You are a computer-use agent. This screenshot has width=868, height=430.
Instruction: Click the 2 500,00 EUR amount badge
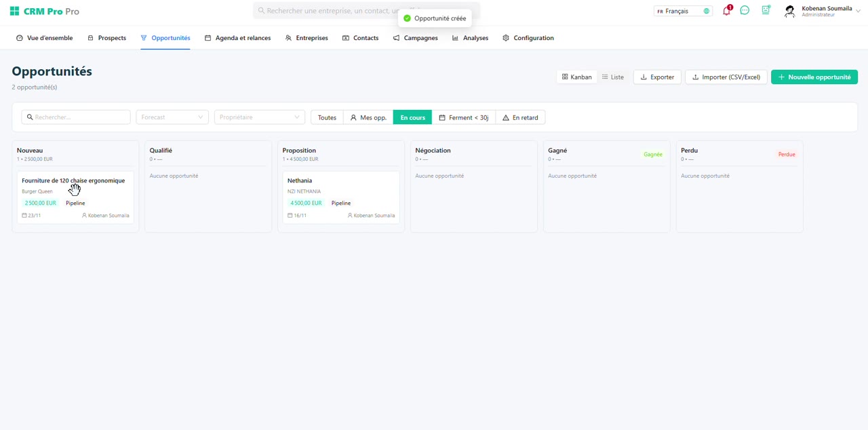coord(41,203)
